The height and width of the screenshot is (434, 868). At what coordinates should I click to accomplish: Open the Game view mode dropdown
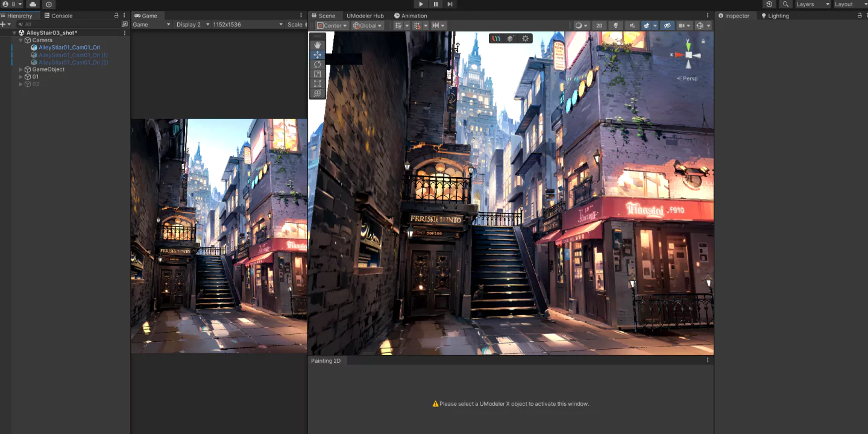click(151, 25)
